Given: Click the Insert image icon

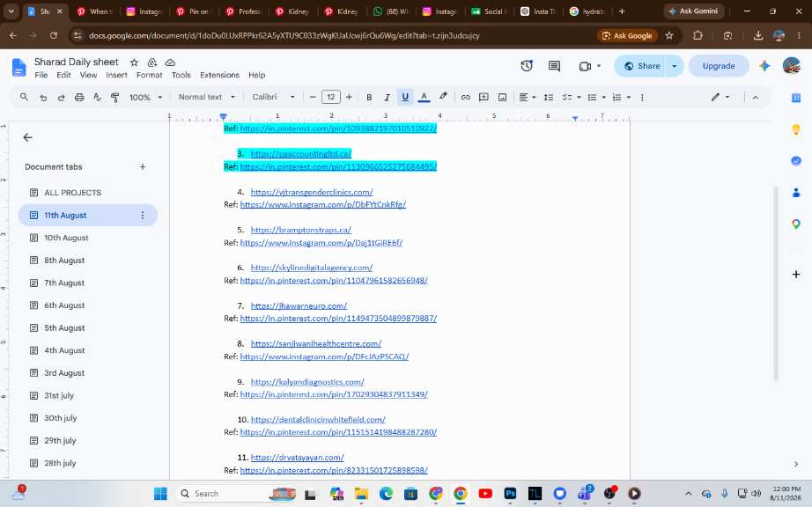Looking at the screenshot, I should (x=502, y=97).
